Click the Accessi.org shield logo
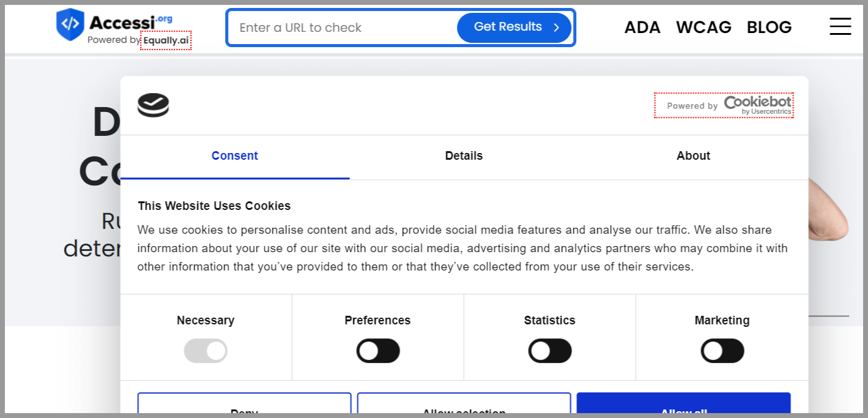The width and height of the screenshot is (868, 418). (70, 24)
